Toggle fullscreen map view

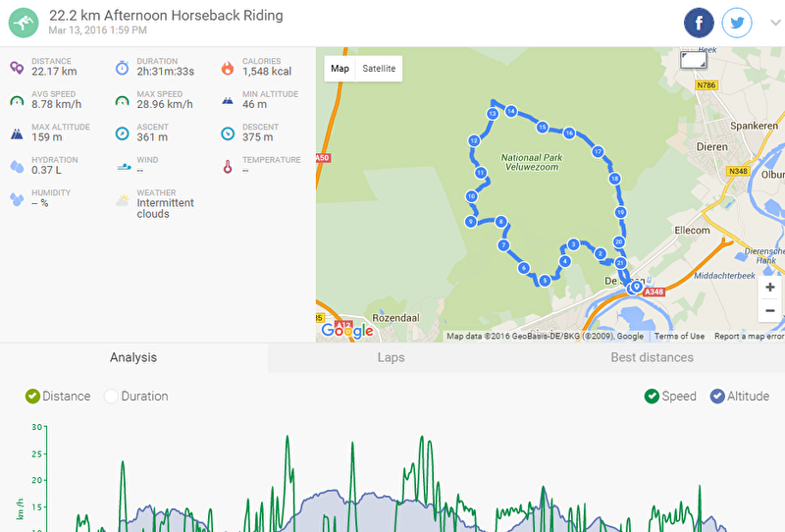tap(694, 61)
